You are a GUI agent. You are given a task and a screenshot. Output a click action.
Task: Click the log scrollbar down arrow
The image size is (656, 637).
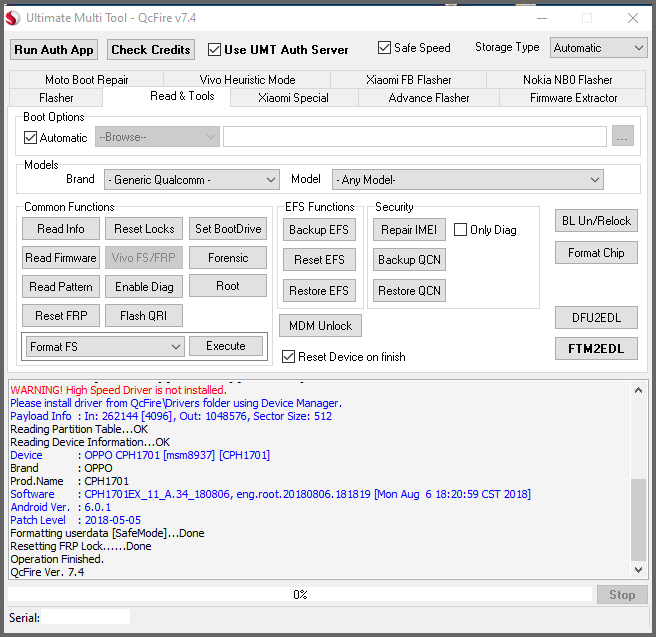pos(638,569)
